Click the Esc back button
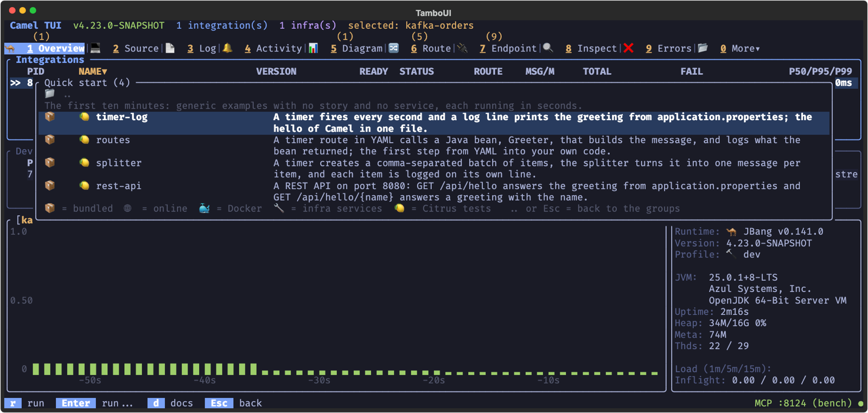 (x=233, y=403)
